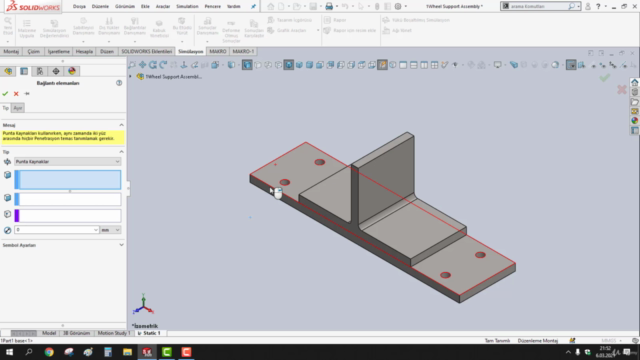Screen dimensions: 640x360
Task: Expand the 1Wheel Support Assembly tree node
Action: point(131,76)
